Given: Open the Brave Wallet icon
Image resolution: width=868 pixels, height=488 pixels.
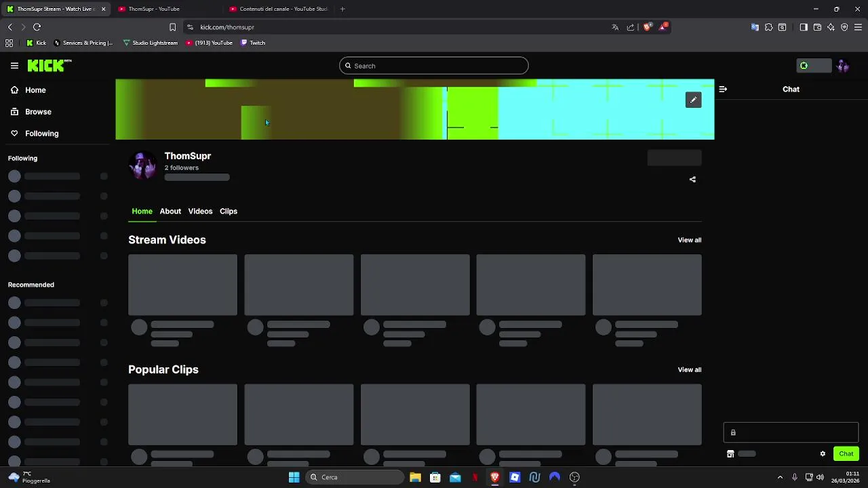Looking at the screenshot, I should coord(817,27).
